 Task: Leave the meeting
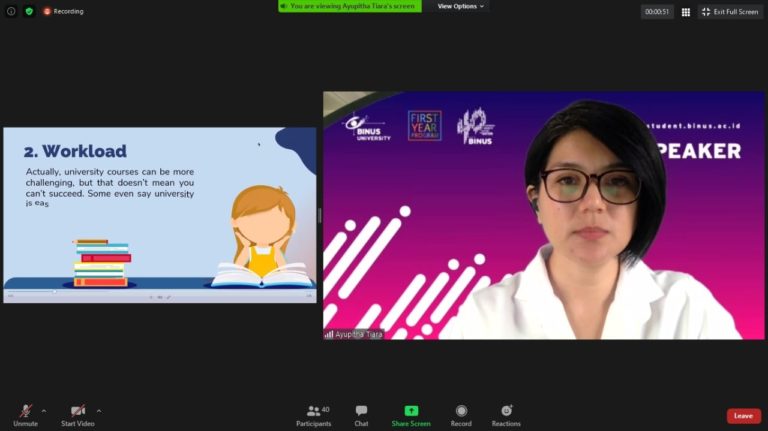tap(743, 416)
